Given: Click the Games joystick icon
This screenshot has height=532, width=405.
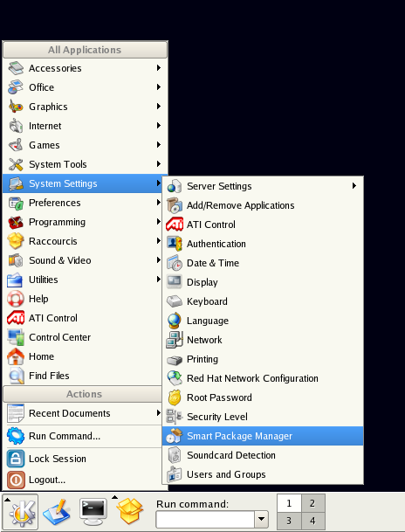Looking at the screenshot, I should coord(16,145).
